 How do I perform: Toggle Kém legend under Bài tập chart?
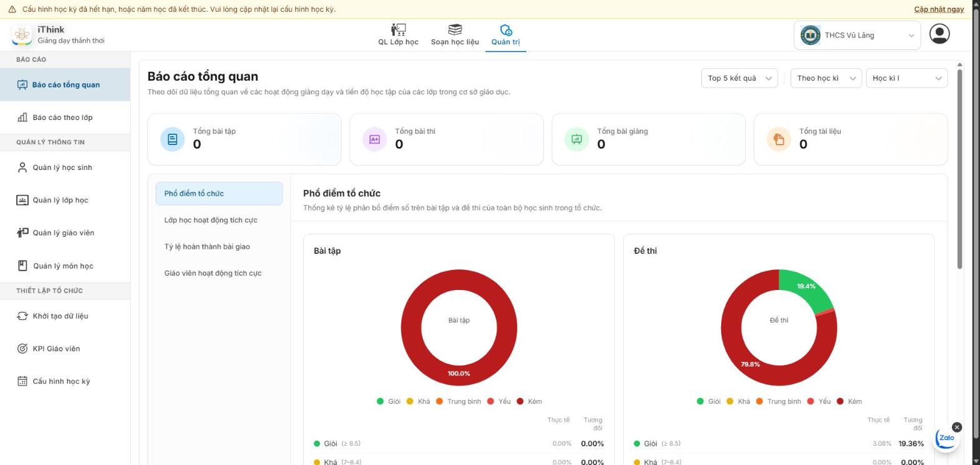click(529, 401)
